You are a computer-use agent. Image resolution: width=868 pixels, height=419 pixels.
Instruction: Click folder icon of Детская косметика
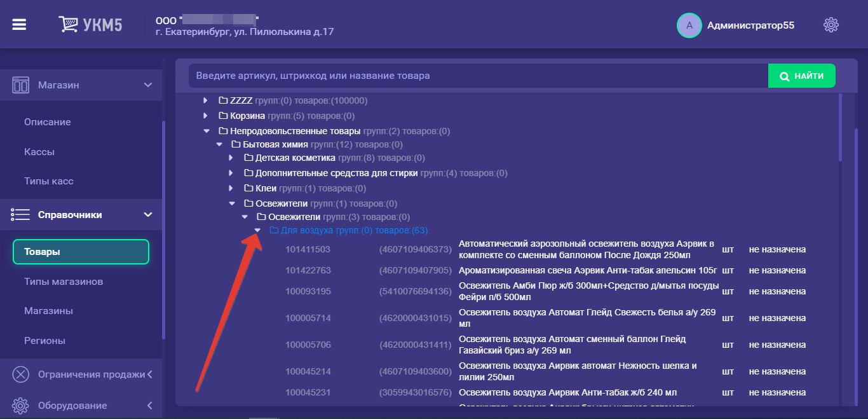248,158
